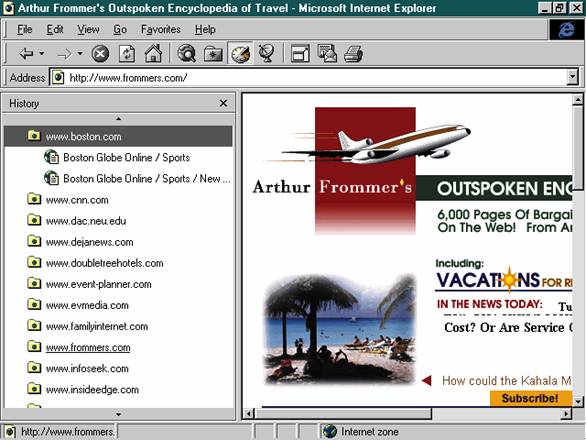
Task: Click the Refresh page toolbar icon
Action: tap(127, 54)
